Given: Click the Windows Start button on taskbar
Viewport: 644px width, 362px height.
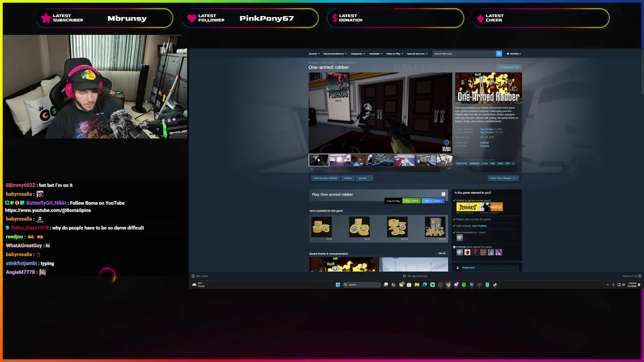Looking at the screenshot, I should tap(338, 285).
